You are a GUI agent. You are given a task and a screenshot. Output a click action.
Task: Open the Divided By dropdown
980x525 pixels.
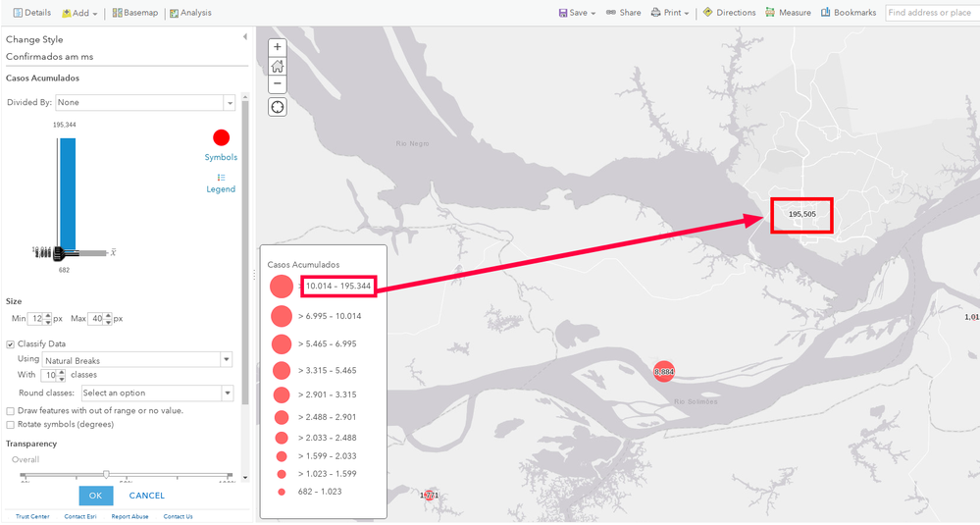tap(145, 102)
